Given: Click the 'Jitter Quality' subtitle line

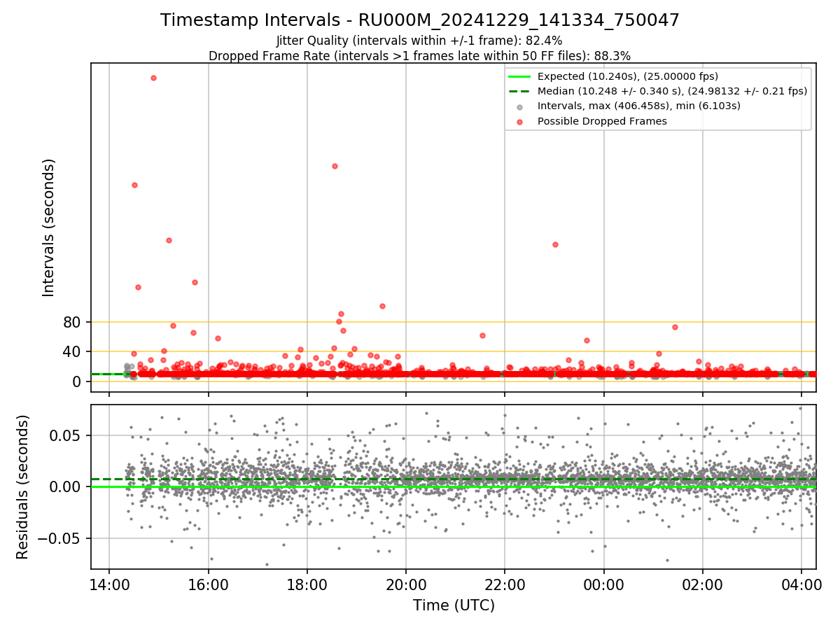Looking at the screenshot, I should click(x=419, y=41).
